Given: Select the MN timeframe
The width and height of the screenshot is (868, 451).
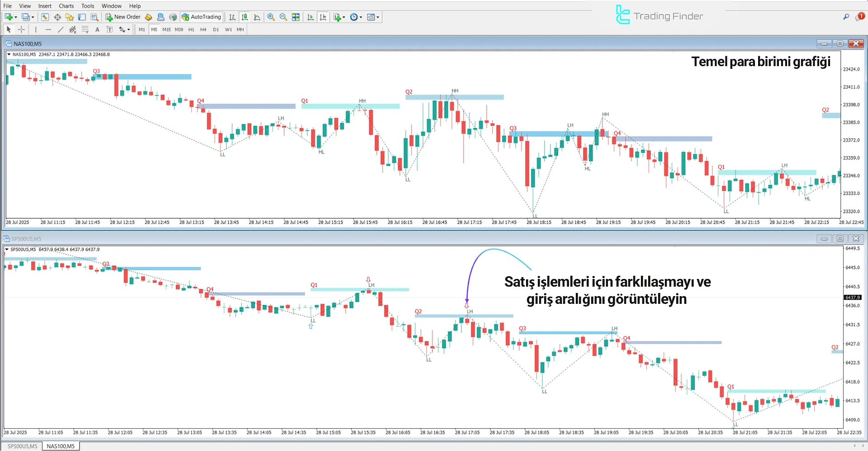Looking at the screenshot, I should coord(240,29).
